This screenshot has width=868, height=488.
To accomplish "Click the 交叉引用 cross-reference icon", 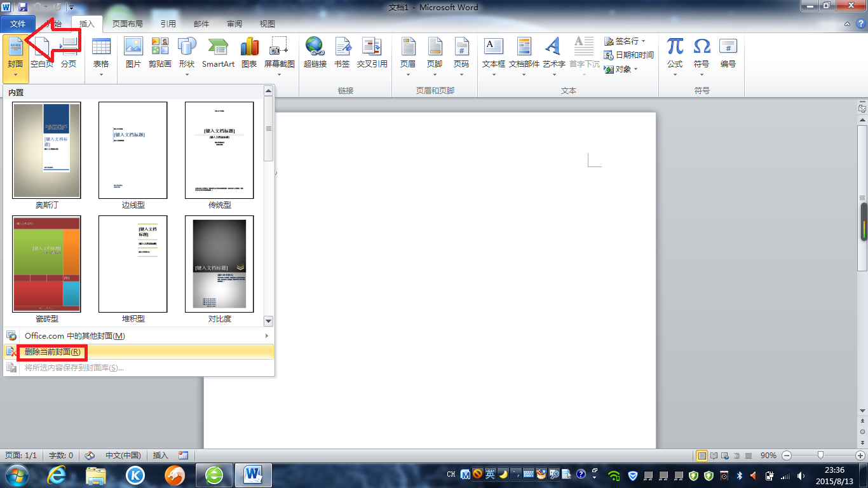I will click(372, 53).
